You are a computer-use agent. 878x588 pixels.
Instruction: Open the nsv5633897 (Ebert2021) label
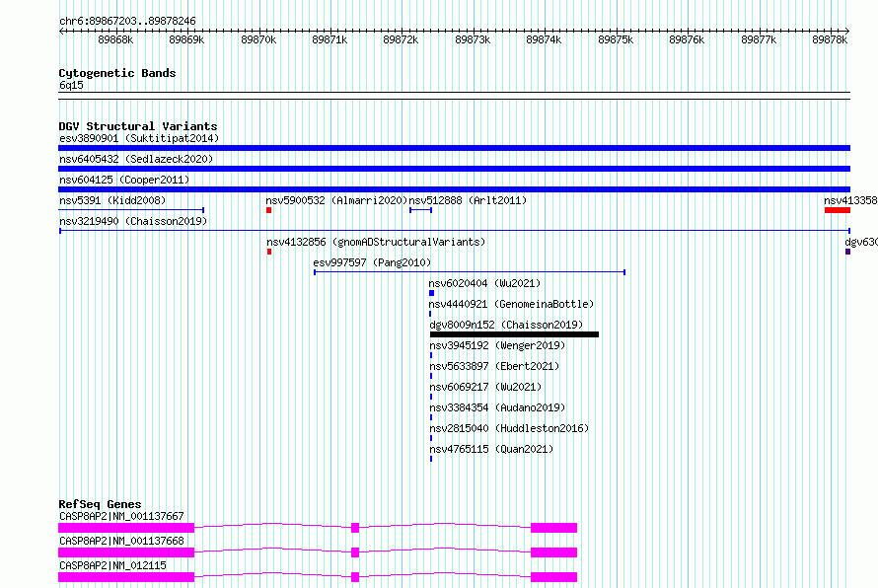tap(494, 366)
